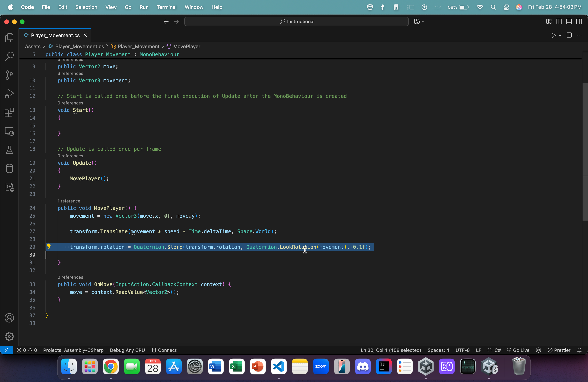Viewport: 588px width, 382px height.
Task: Toggle Prettier formatter status
Action: pos(559,350)
